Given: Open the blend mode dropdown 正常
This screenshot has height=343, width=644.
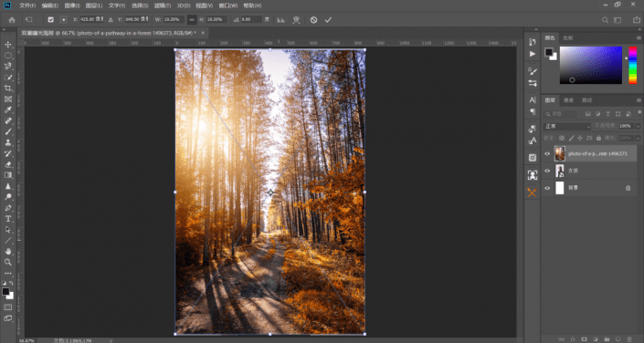Looking at the screenshot, I should tap(566, 127).
